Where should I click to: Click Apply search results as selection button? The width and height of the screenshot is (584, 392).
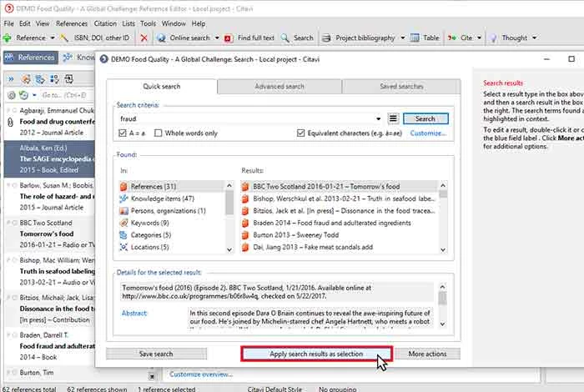pyautogui.click(x=316, y=354)
